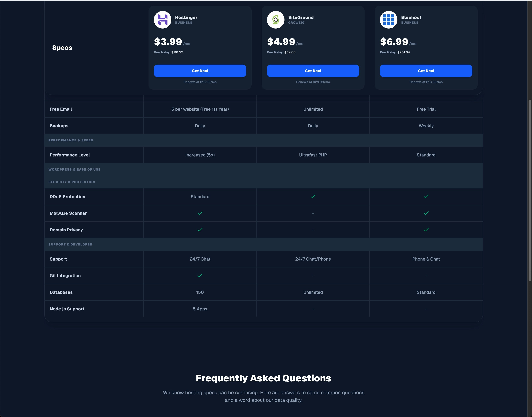Collapse the Performance & Speed section
Image resolution: width=532 pixels, height=417 pixels.
(x=71, y=140)
